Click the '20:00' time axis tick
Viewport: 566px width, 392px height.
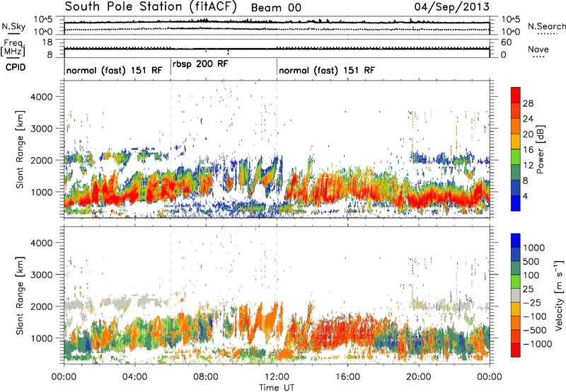419,377
